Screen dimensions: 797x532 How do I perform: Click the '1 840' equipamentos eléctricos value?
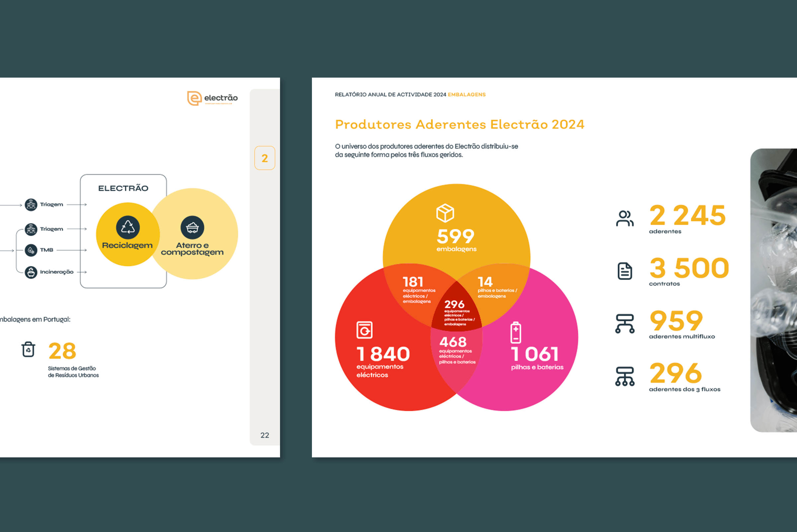(383, 354)
